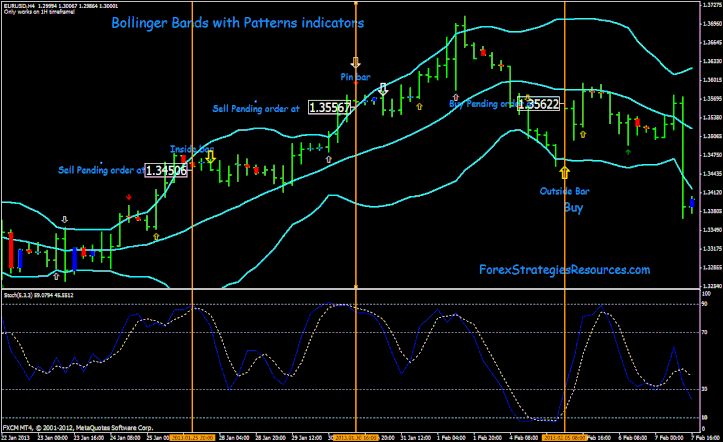Click price scale value 1.32540
The image size is (723, 442).
(712, 286)
